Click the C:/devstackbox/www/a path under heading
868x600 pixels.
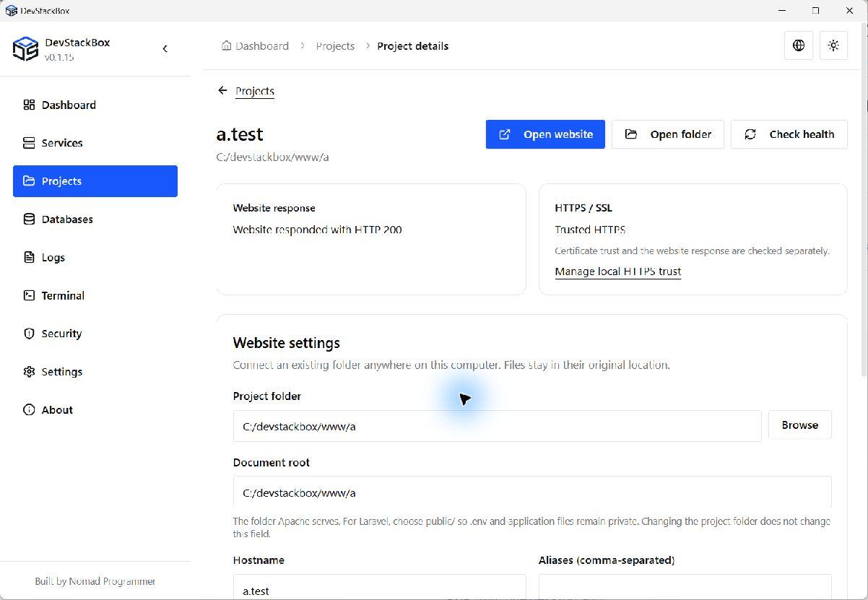click(x=272, y=157)
